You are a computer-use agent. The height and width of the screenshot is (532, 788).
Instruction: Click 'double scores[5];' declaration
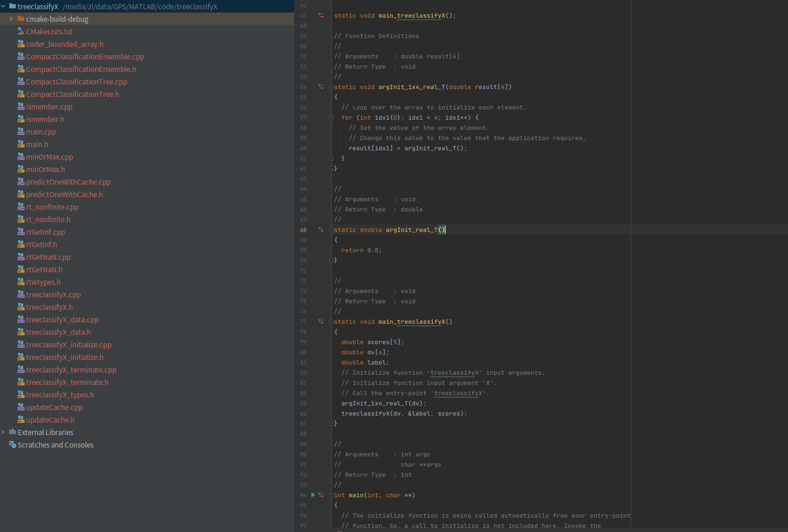tap(373, 342)
